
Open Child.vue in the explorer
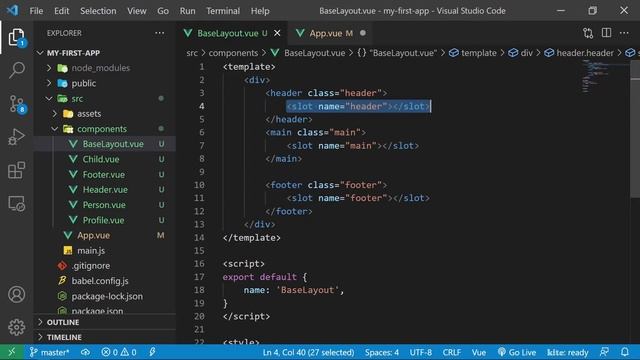(101, 159)
